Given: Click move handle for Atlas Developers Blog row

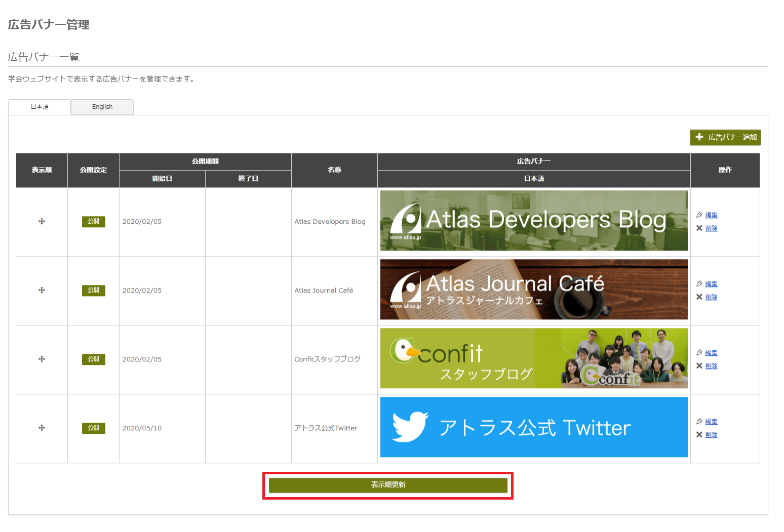Looking at the screenshot, I should tap(42, 221).
